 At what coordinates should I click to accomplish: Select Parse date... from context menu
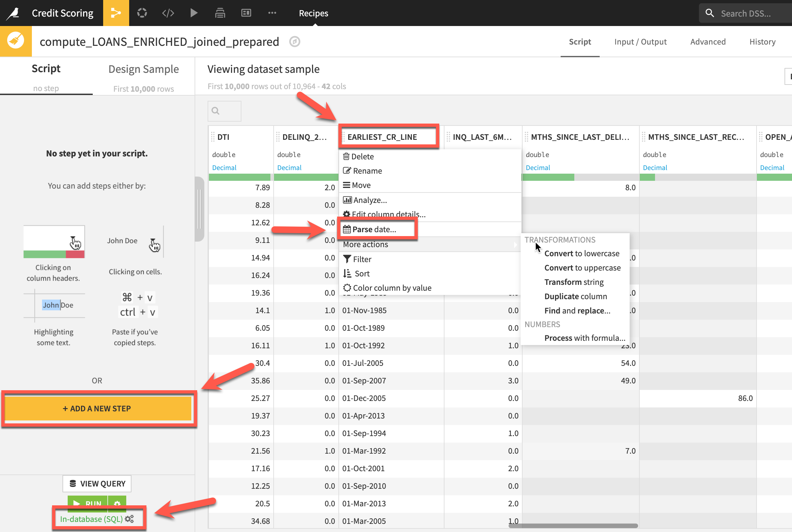(374, 229)
